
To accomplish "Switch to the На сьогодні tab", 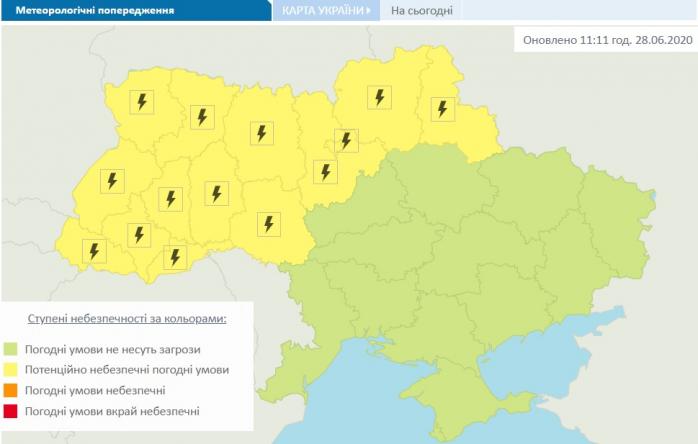I will click(421, 11).
